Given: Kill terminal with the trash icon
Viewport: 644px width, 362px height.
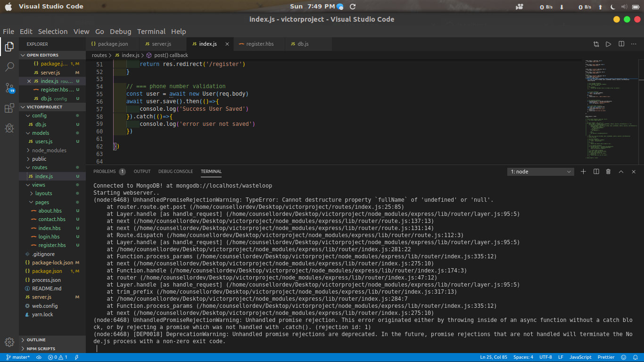Looking at the screenshot, I should pos(608,172).
